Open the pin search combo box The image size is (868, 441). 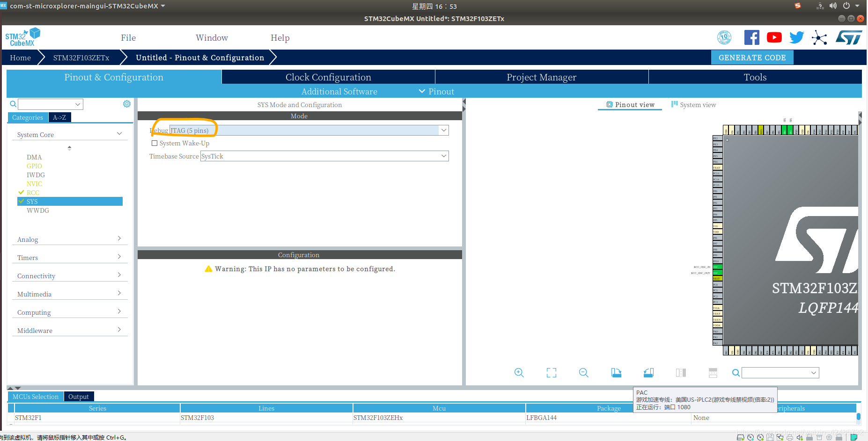point(780,373)
